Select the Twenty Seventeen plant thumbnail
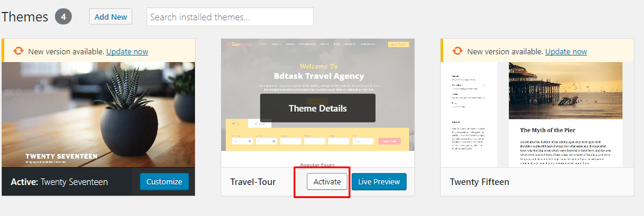 (99, 115)
